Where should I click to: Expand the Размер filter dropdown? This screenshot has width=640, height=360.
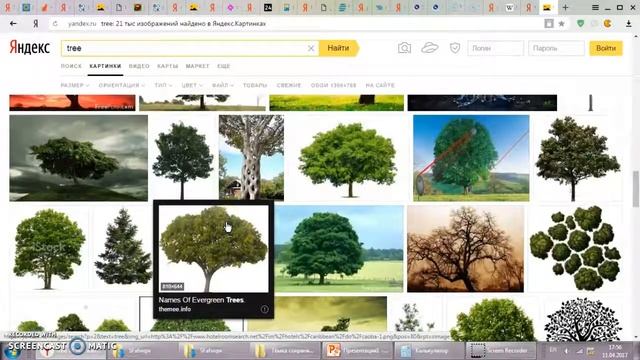(x=75, y=85)
